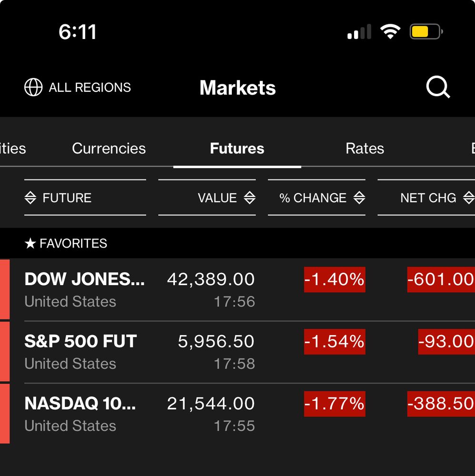Tap the search magnifier icon
The image size is (475, 476).
coord(437,88)
